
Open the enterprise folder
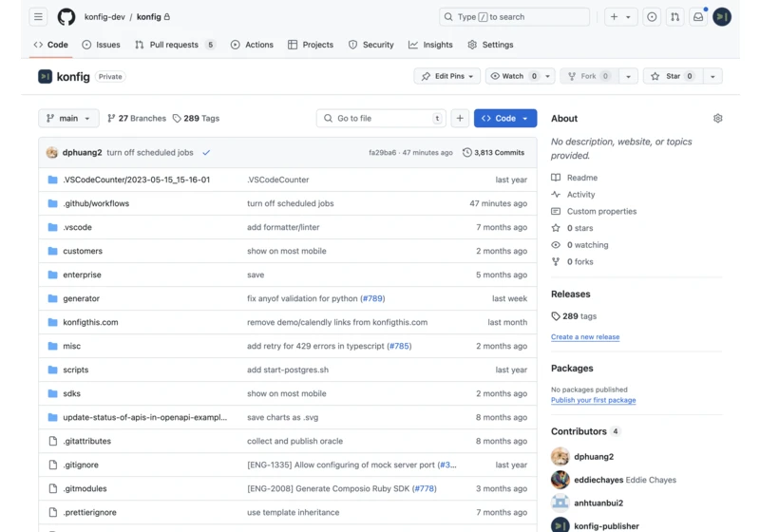pos(82,275)
